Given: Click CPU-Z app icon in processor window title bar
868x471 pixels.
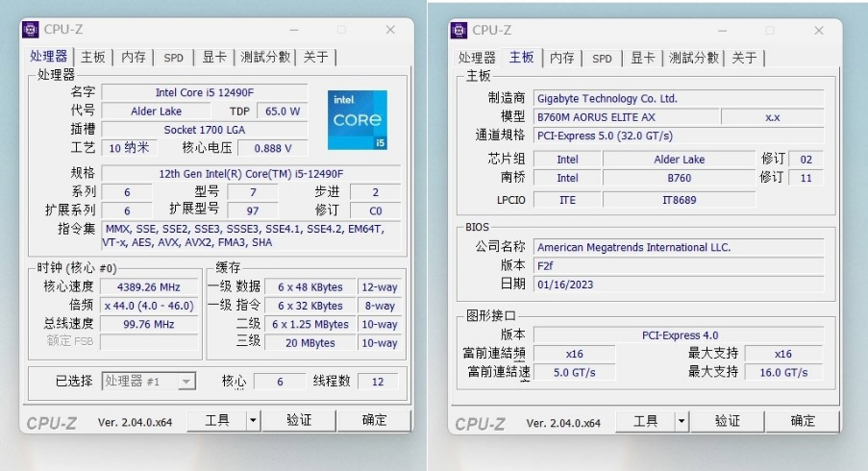Looking at the screenshot, I should [31, 30].
